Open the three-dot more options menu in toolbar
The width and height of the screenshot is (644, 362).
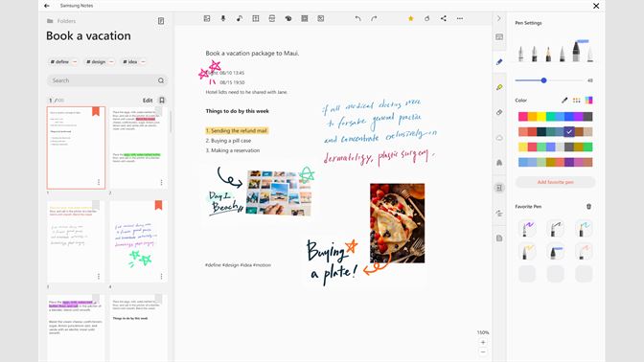460,18
